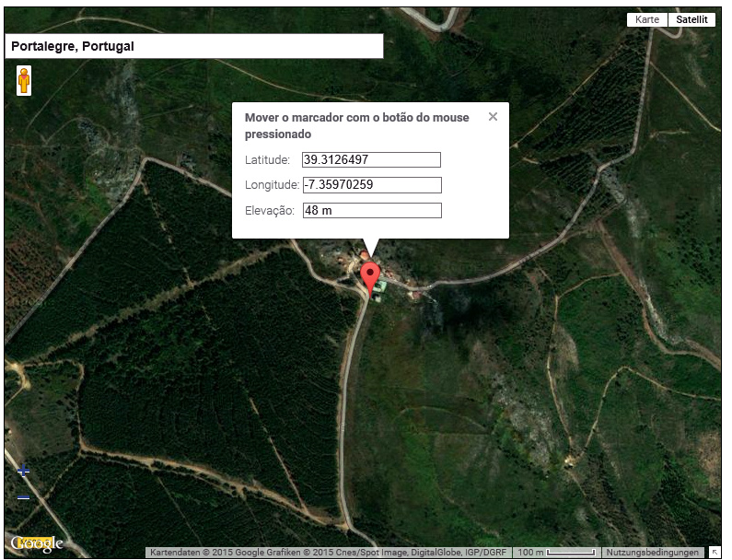Click the Street View pegman icon
This screenshot has height=560, width=732.
tap(24, 81)
